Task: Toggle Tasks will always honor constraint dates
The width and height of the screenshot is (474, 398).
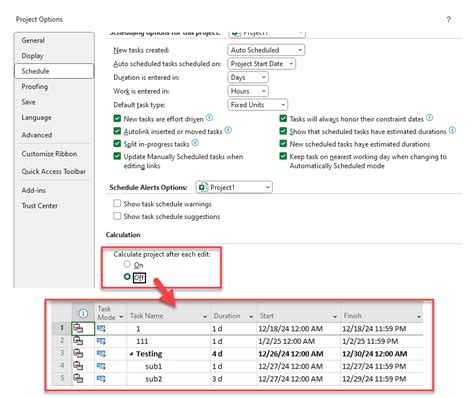Action: [x=283, y=119]
